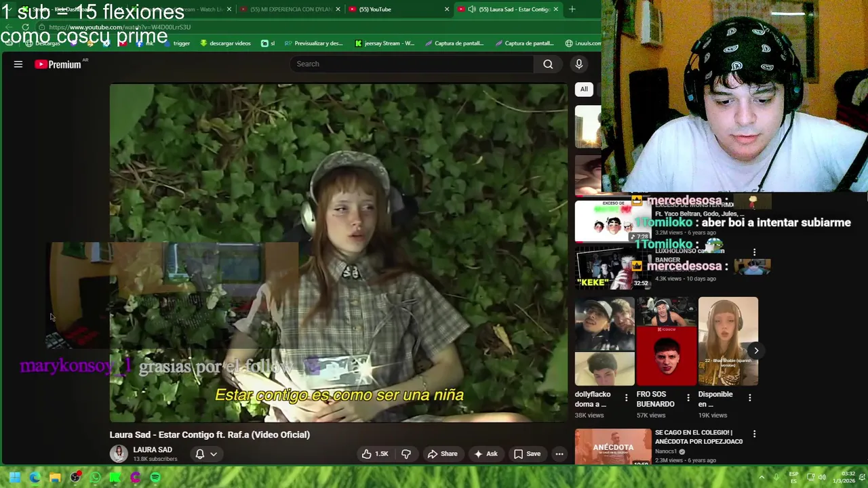Open the Exceso de Monster RMX thumbnail
Image resolution: width=868 pixels, height=488 pixels.
(x=613, y=221)
